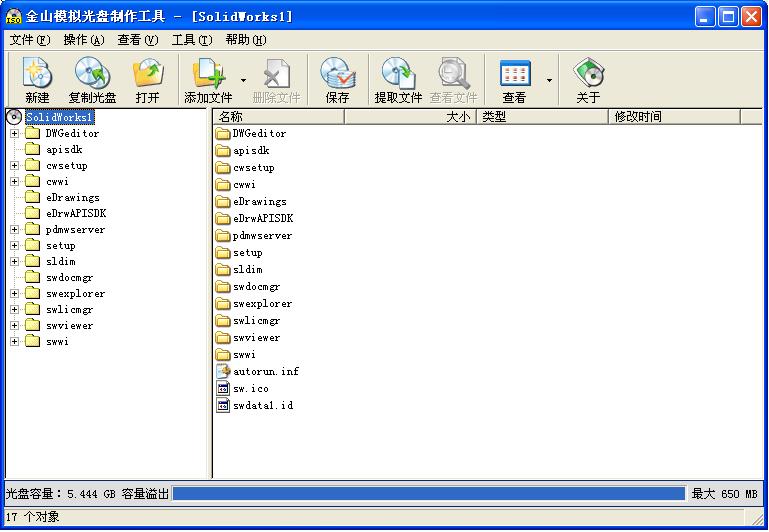Select swdata1.id file icon
Viewport: 769px width, 532px height.
[x=223, y=405]
